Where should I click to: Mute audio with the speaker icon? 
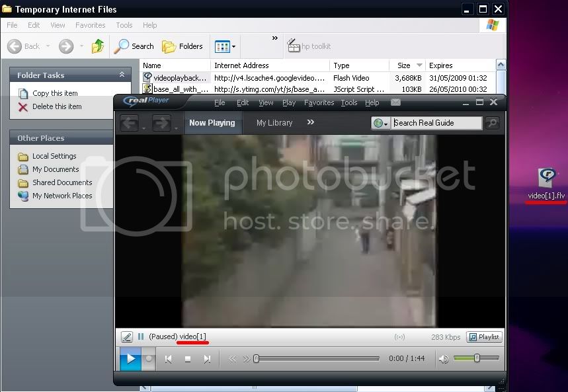click(x=444, y=359)
